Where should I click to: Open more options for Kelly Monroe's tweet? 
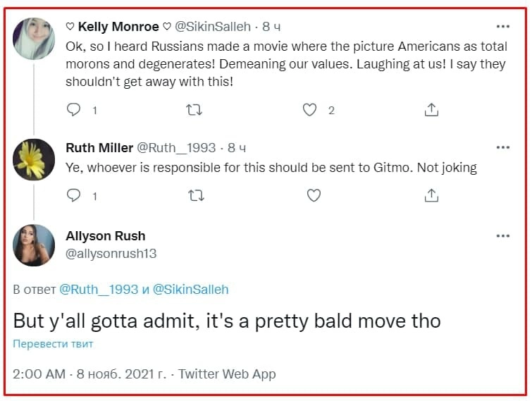(503, 27)
